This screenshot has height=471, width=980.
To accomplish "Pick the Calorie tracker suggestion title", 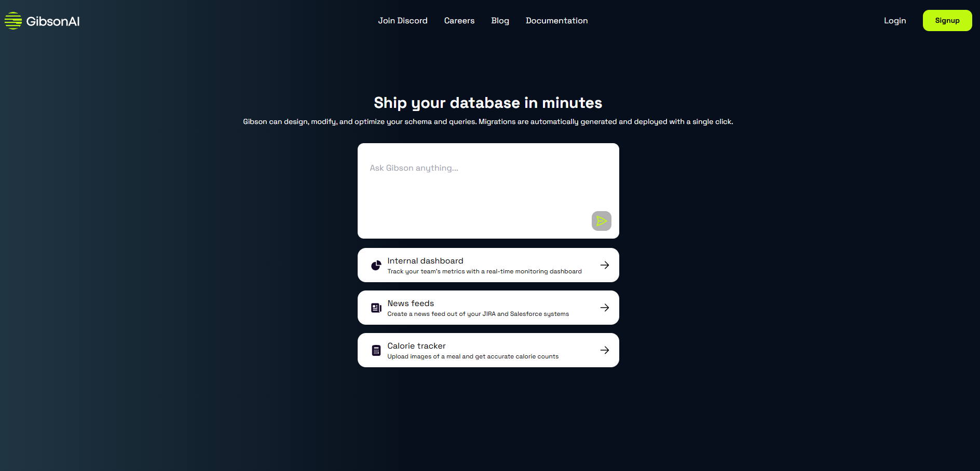I will coord(416,346).
